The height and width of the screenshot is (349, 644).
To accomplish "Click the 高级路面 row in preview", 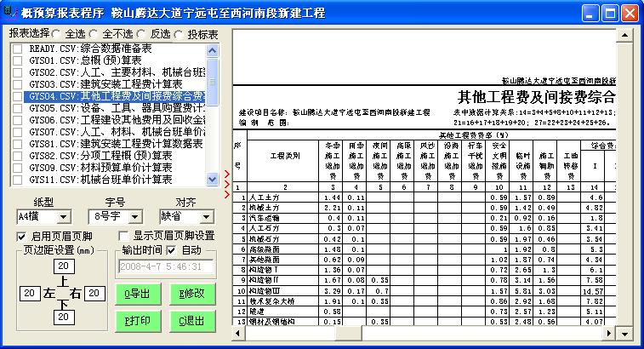I will 425,249.
